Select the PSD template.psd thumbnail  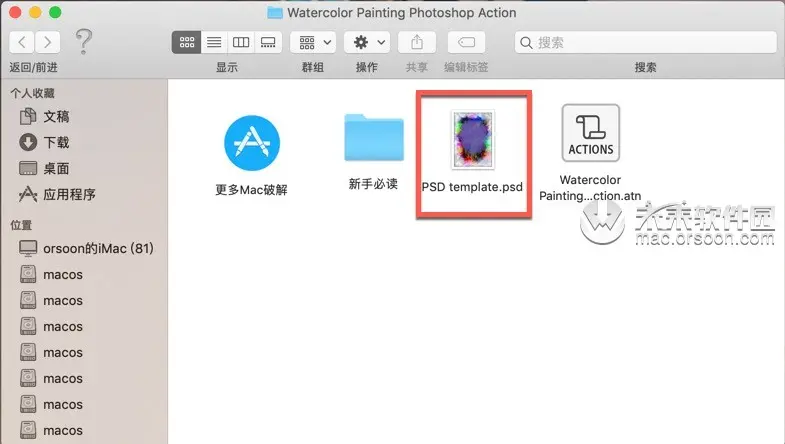[473, 139]
